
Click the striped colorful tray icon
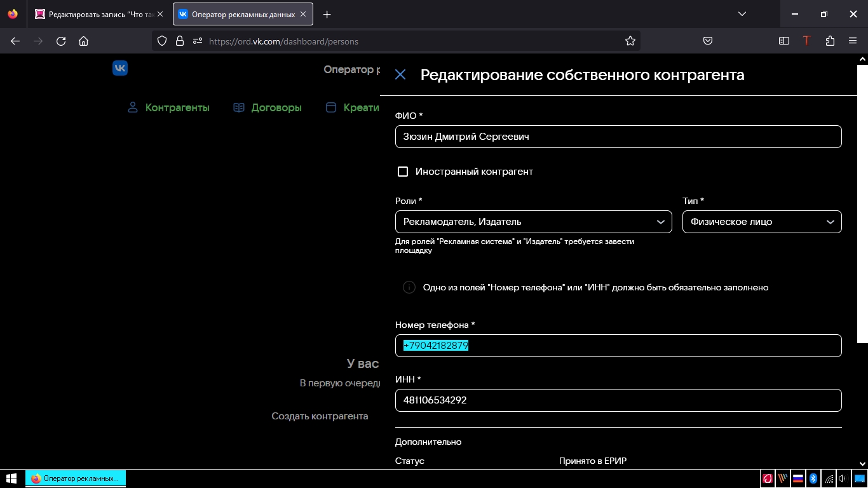(783, 478)
